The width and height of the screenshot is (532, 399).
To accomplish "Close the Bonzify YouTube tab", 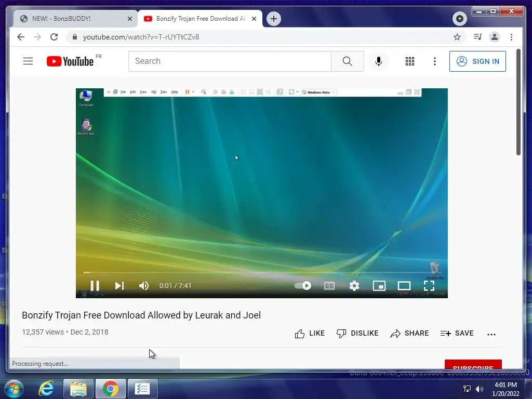I will 254,19.
